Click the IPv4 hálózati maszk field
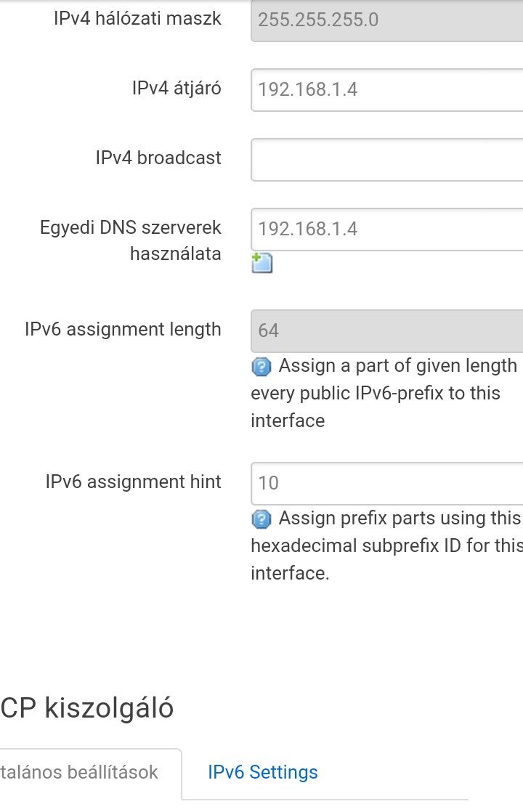The width and height of the screenshot is (523, 812). coord(387,20)
